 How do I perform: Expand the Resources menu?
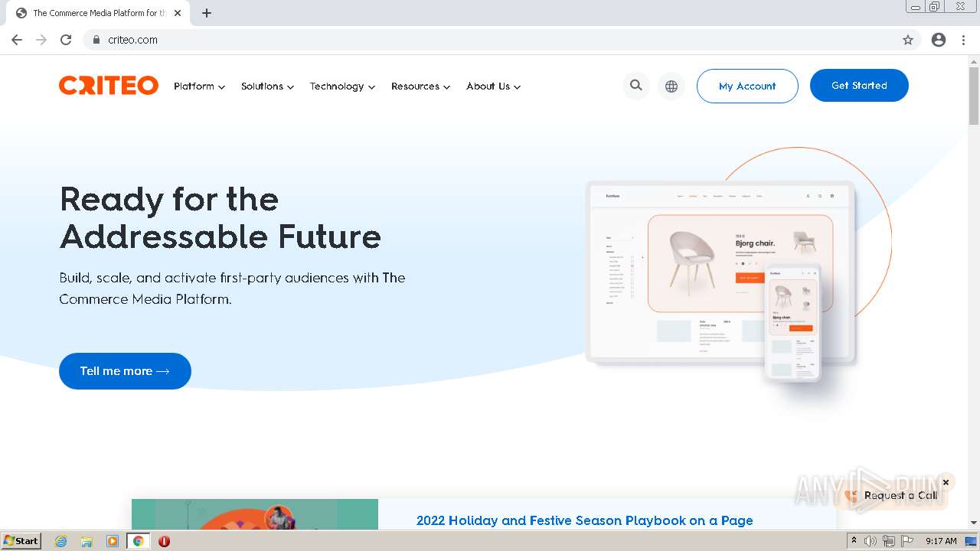pyautogui.click(x=420, y=86)
